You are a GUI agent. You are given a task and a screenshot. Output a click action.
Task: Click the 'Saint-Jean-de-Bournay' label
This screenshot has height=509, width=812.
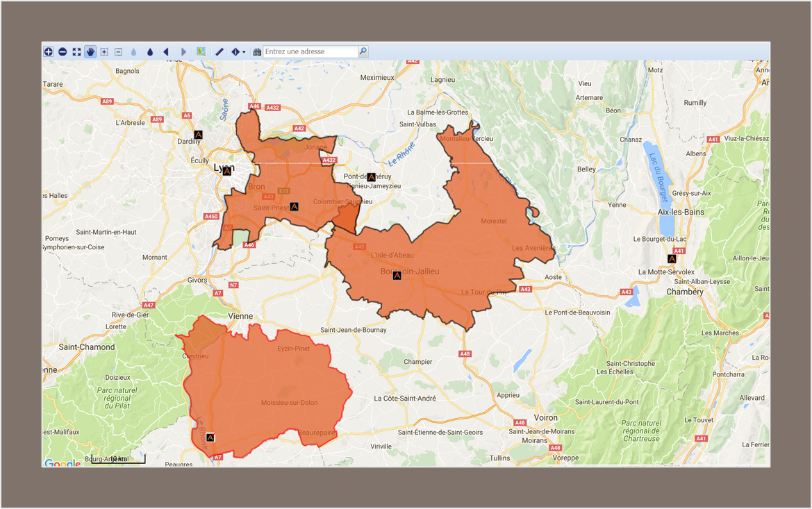click(353, 330)
